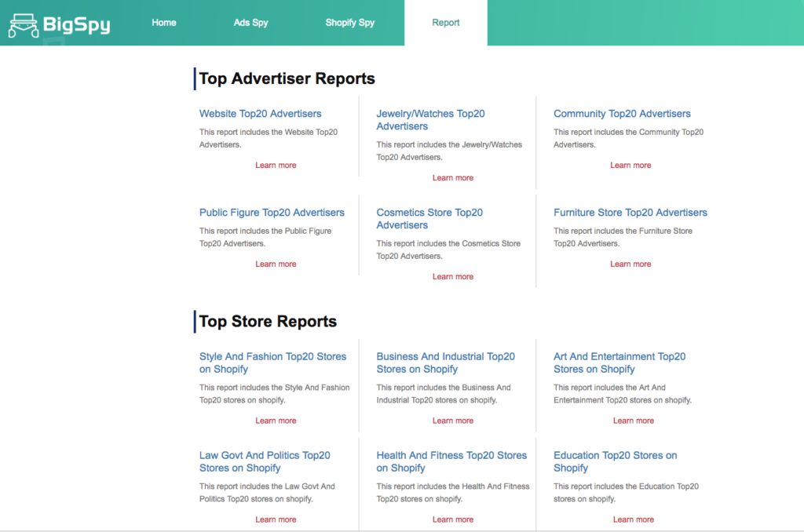The image size is (804, 532).
Task: Open Education Top20 Stores on Shopify title
Action: click(x=616, y=462)
